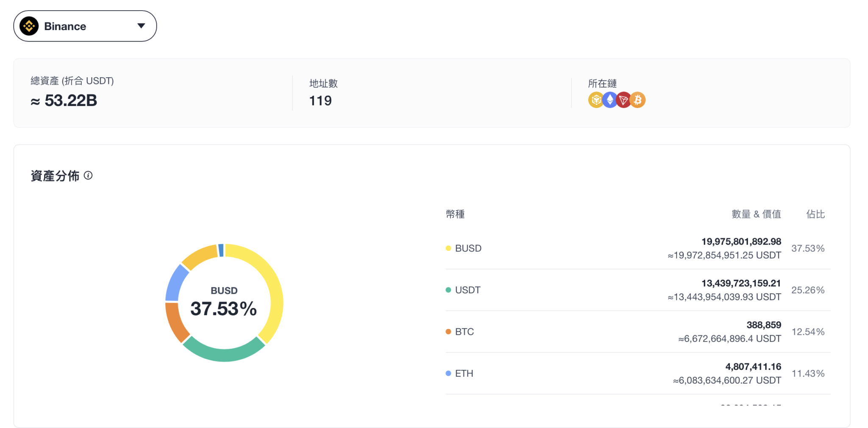
Task: Click the Bitcoin chain icon
Action: (x=638, y=100)
